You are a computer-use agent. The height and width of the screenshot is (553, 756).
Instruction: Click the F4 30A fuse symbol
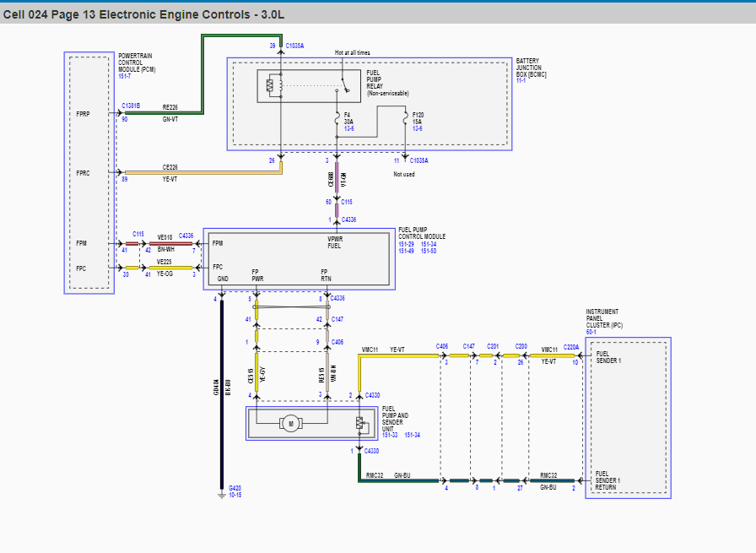pyautogui.click(x=337, y=119)
